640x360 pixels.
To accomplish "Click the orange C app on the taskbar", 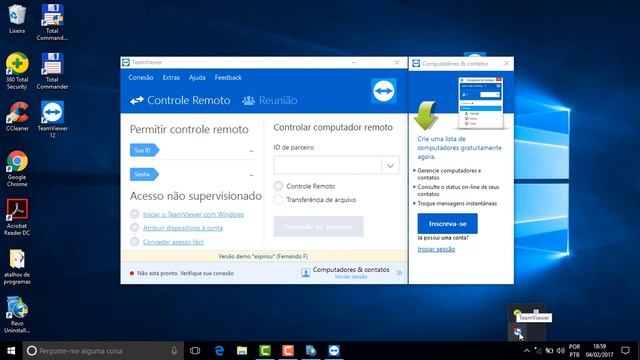I will click(x=288, y=351).
